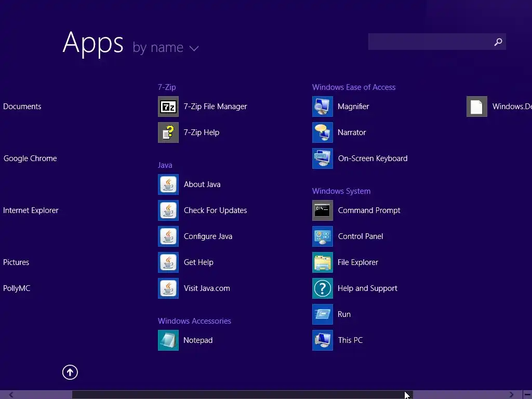
Task: Expand the 'by name' sort dropdown
Action: point(166,47)
